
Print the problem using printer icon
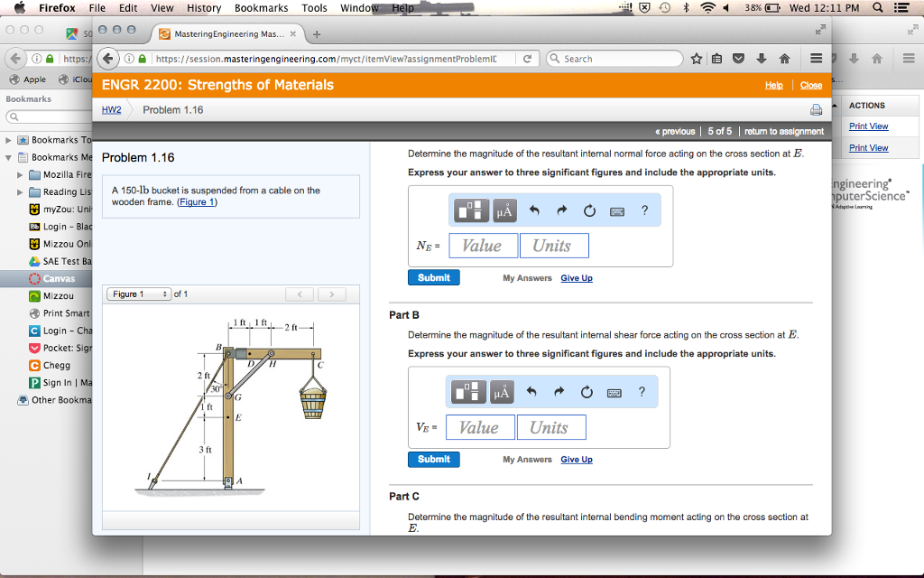pos(816,109)
